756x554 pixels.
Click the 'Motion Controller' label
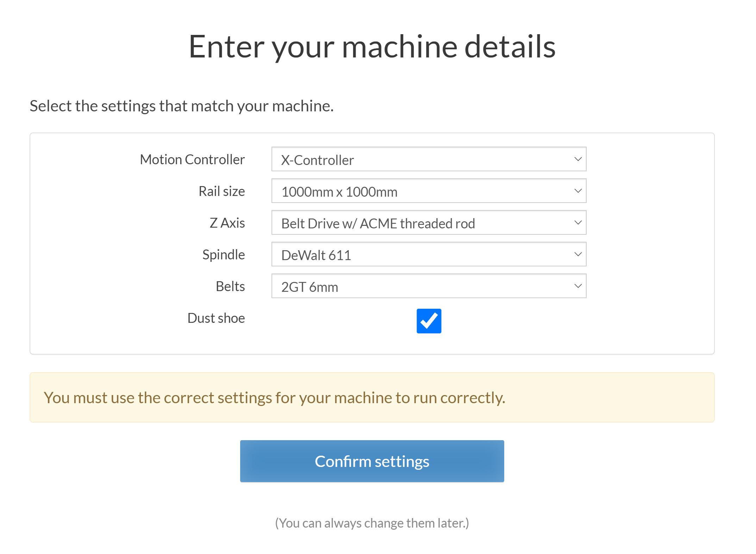point(192,160)
